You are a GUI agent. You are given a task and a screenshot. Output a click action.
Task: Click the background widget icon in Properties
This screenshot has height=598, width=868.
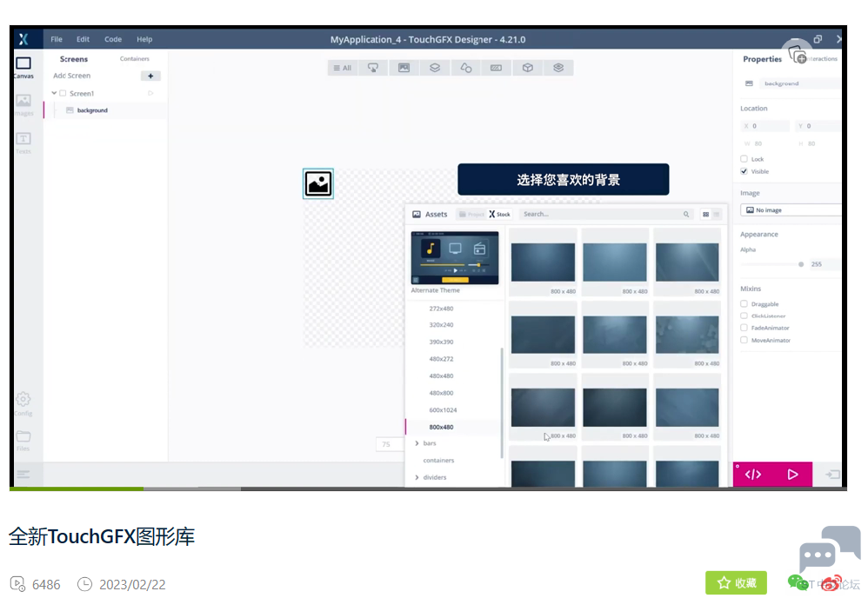pos(749,83)
